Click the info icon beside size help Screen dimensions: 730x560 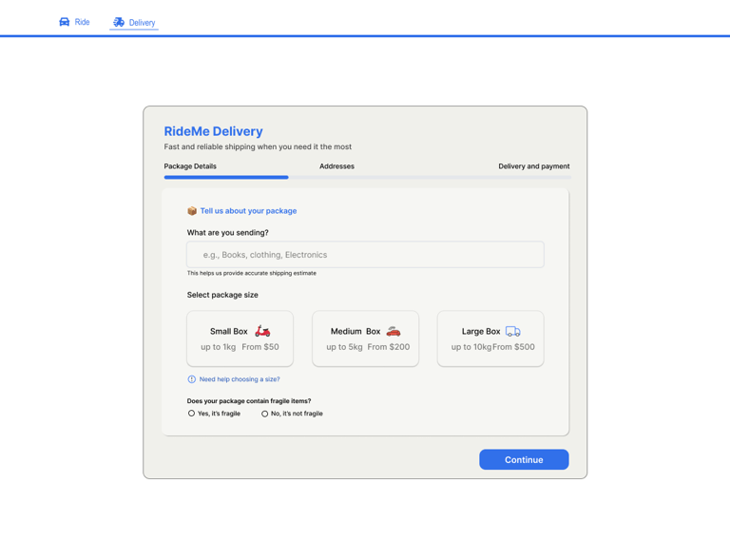pyautogui.click(x=191, y=379)
